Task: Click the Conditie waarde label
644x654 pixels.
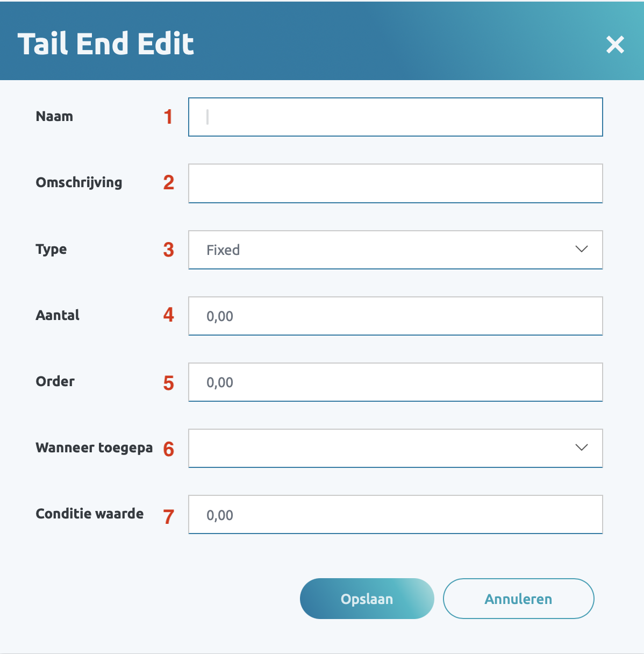Action: (x=90, y=514)
